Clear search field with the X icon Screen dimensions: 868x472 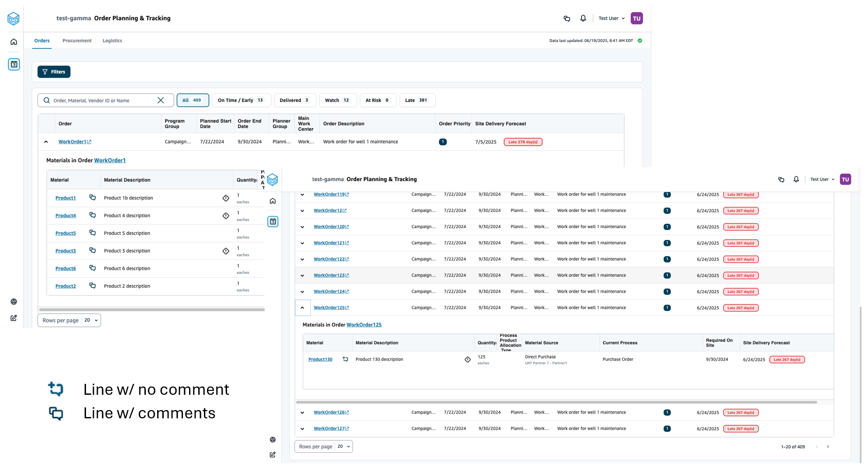click(x=161, y=100)
